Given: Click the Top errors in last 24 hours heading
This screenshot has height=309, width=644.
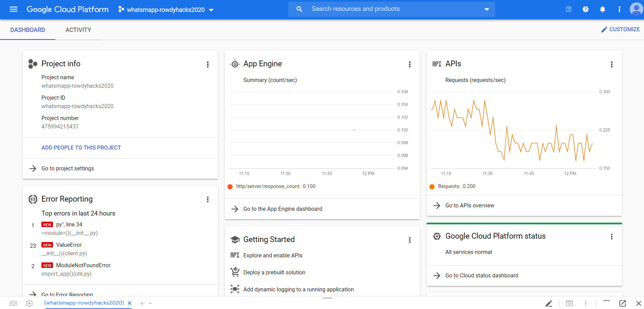Looking at the screenshot, I should [x=78, y=213].
